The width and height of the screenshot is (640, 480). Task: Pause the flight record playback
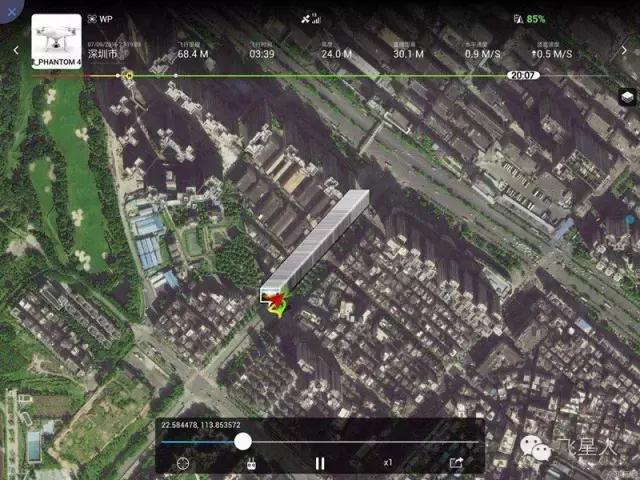coord(320,463)
